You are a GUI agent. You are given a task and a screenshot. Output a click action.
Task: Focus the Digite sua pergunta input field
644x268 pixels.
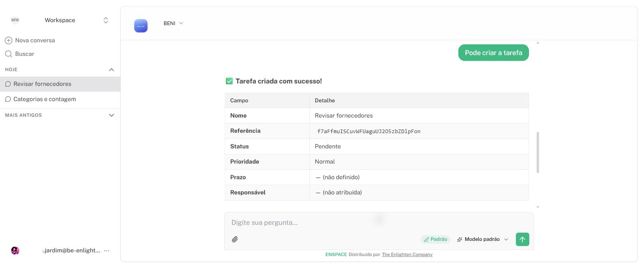tap(379, 222)
